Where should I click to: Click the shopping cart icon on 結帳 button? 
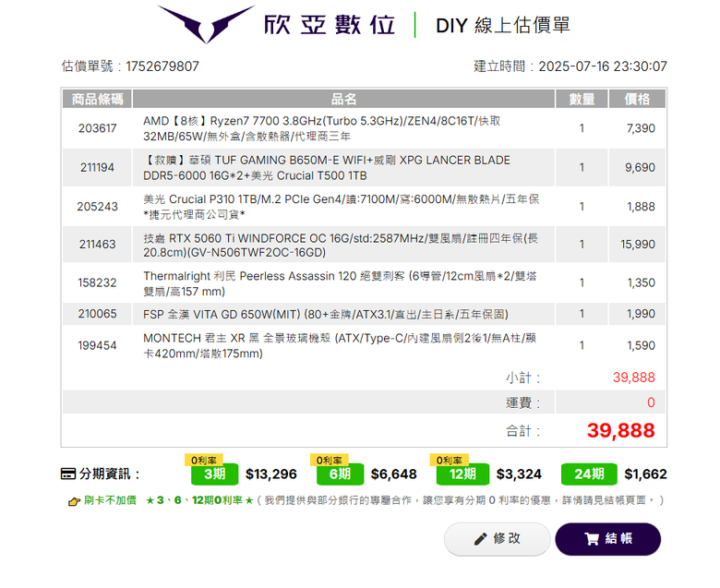point(592,539)
